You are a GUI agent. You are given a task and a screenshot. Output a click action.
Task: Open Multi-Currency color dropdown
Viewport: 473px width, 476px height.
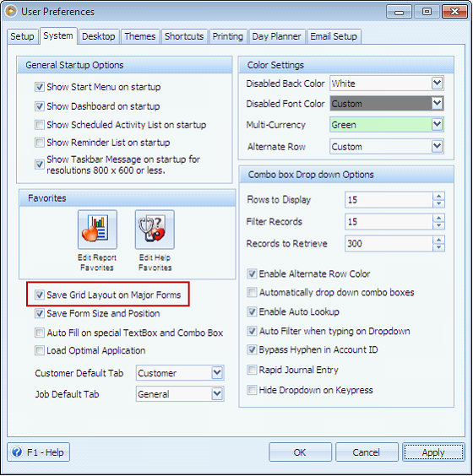pyautogui.click(x=437, y=124)
